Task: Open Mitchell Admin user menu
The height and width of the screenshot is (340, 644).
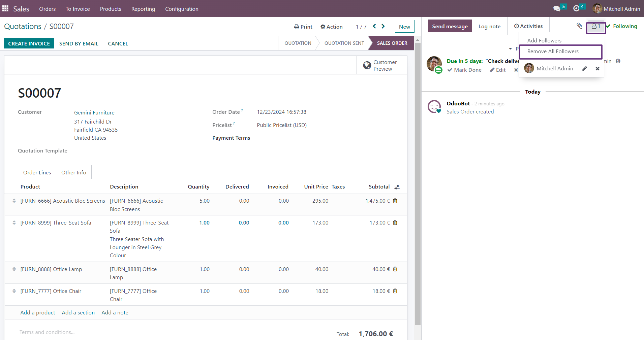Action: (x=616, y=8)
